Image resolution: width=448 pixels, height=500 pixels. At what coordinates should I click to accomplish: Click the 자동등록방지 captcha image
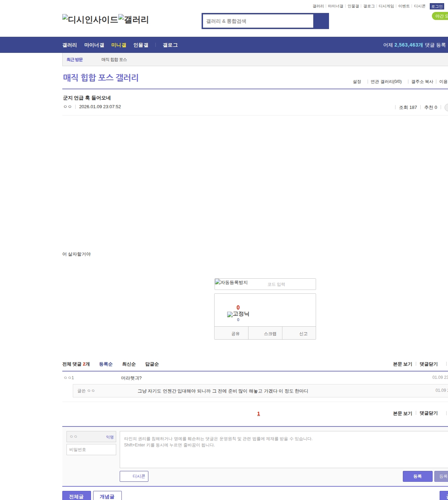pyautogui.click(x=231, y=283)
